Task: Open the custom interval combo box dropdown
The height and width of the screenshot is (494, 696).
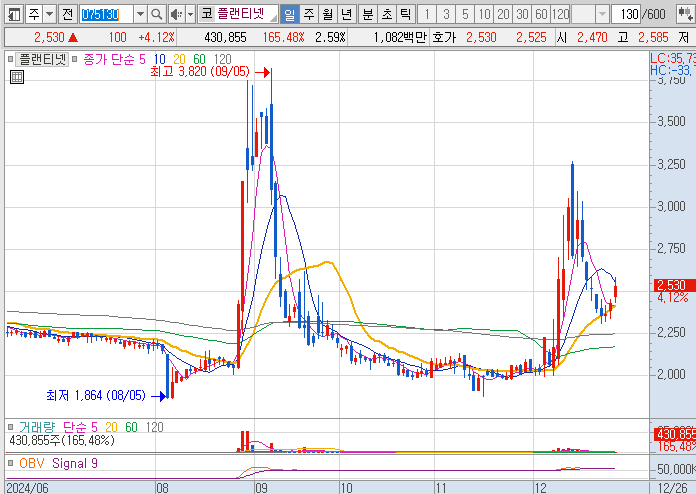Action: point(602,15)
